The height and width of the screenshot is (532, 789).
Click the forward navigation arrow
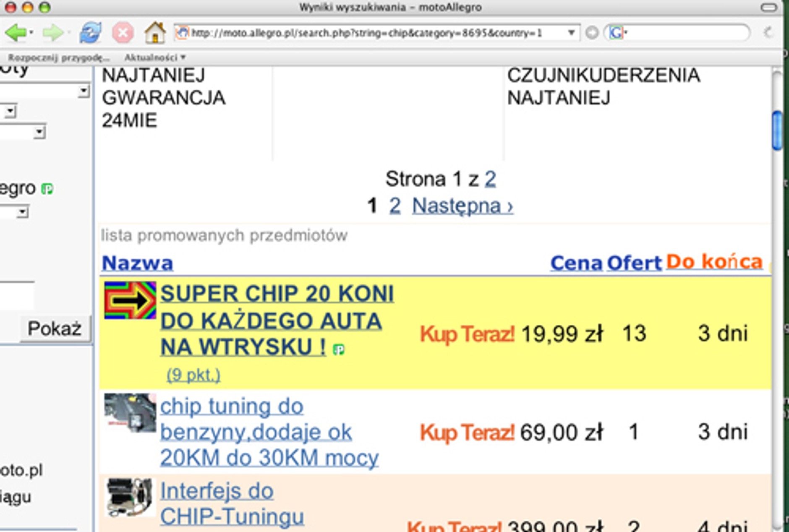tap(52, 31)
